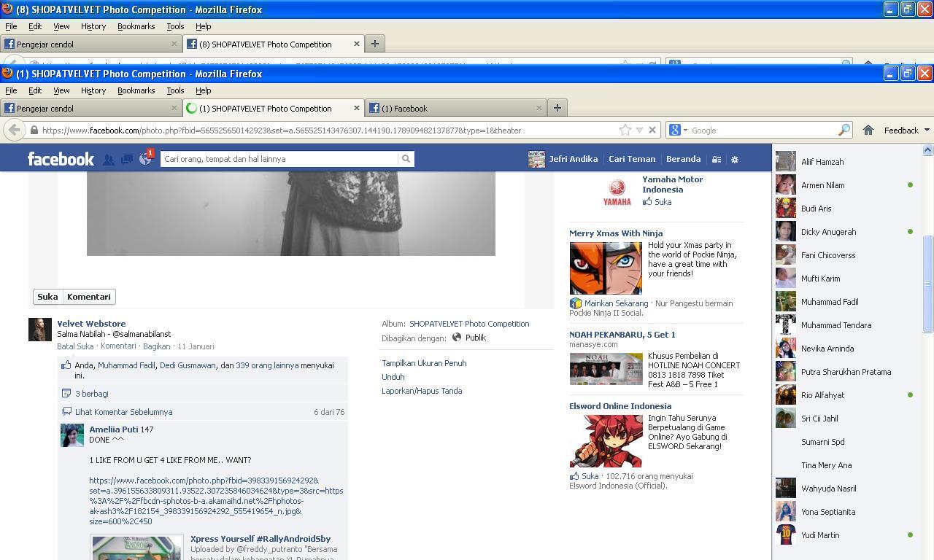The image size is (934, 560).
Task: Click Ameliia Puti commenter avatar
Action: (x=72, y=435)
